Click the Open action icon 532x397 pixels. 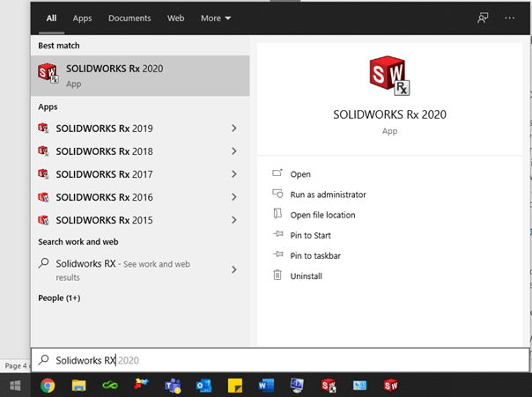click(x=277, y=173)
